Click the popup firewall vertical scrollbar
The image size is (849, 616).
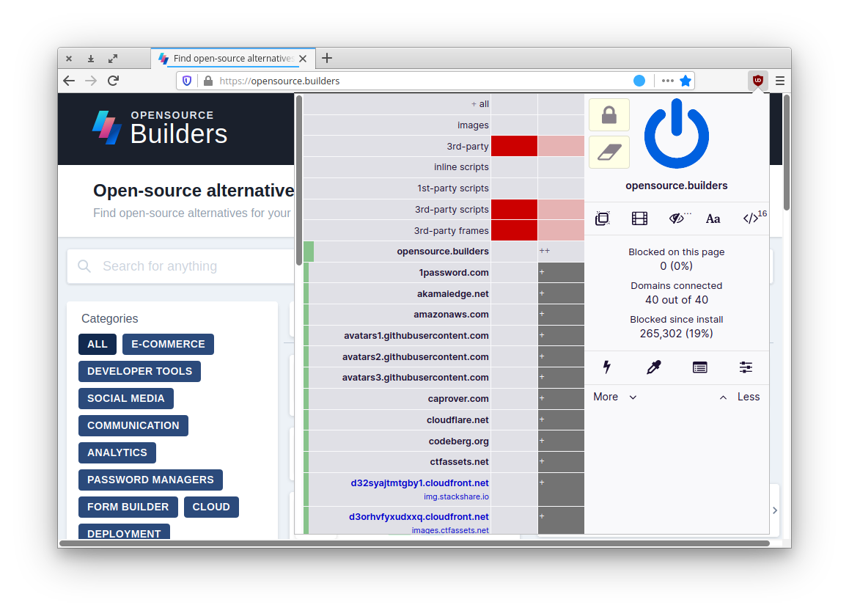pyautogui.click(x=299, y=180)
